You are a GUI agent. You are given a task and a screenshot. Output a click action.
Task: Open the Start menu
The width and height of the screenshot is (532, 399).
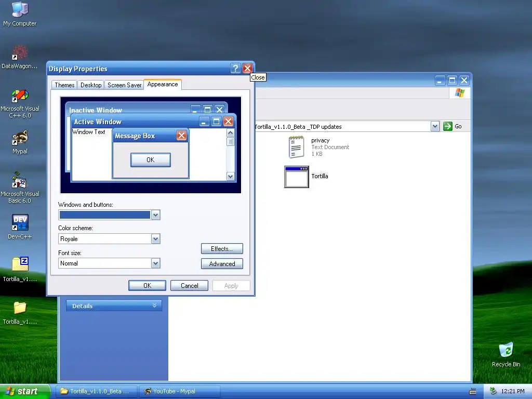click(25, 391)
